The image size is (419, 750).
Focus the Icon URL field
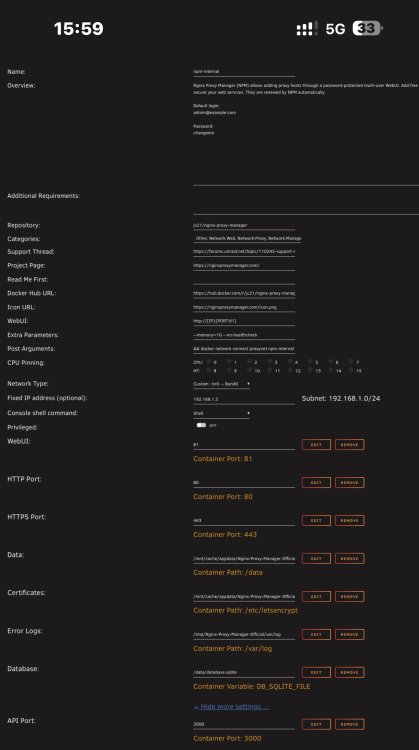244,307
